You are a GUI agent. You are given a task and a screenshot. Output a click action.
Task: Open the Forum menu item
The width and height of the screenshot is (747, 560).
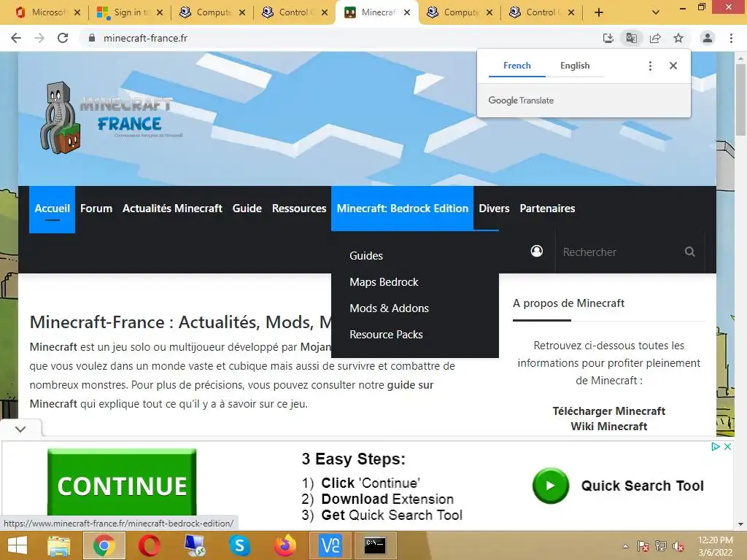96,209
